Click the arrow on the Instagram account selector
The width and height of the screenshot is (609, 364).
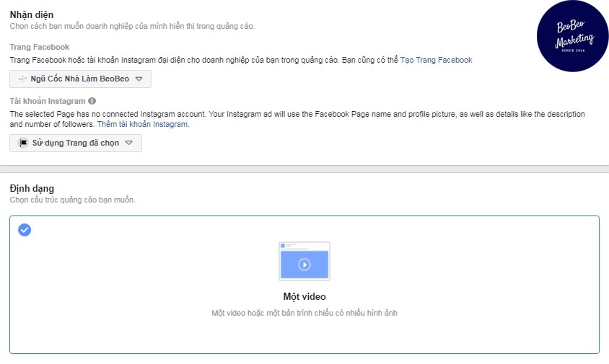pyautogui.click(x=128, y=143)
